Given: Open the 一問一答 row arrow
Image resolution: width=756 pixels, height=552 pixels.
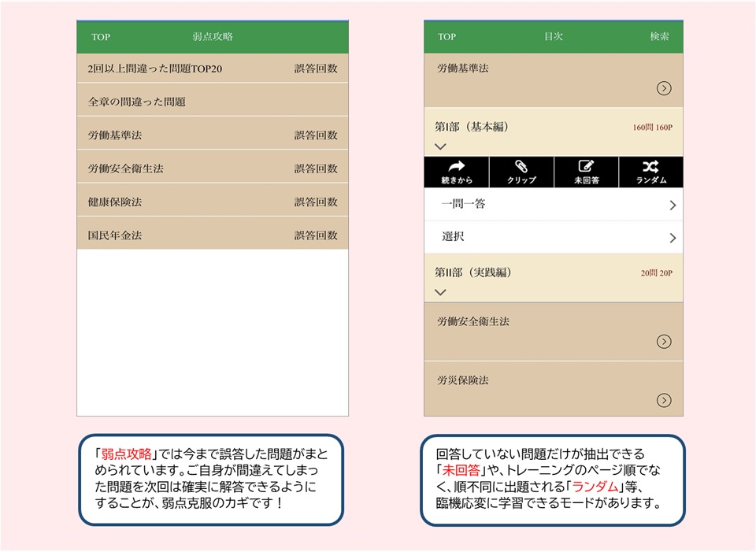Looking at the screenshot, I should click(x=673, y=206).
